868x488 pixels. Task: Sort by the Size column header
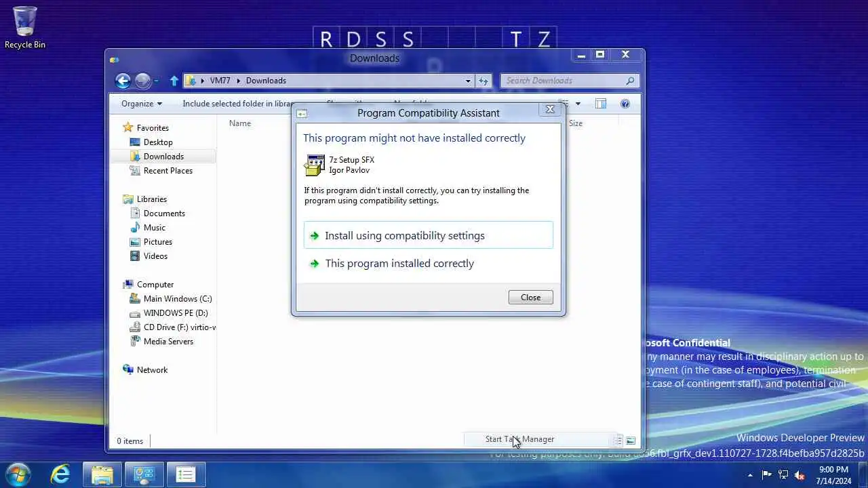[x=576, y=123]
